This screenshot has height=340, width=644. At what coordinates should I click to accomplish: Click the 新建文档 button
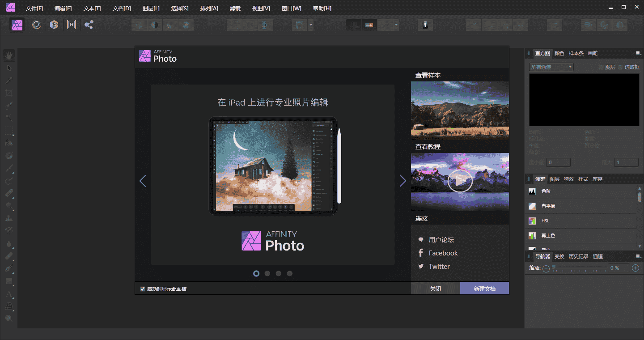pyautogui.click(x=484, y=288)
